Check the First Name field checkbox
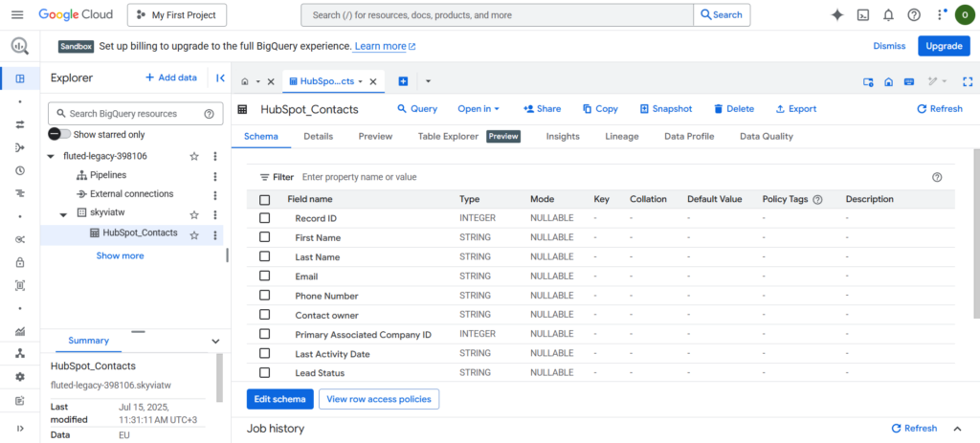 point(264,237)
